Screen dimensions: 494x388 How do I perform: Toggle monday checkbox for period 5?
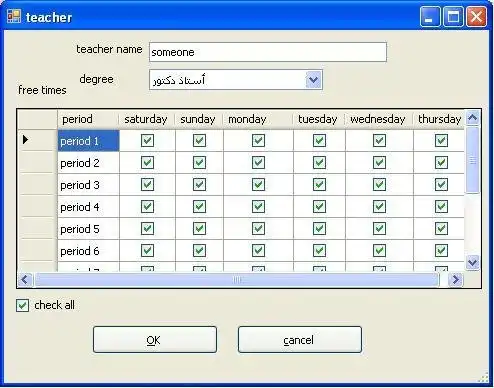pos(258,228)
